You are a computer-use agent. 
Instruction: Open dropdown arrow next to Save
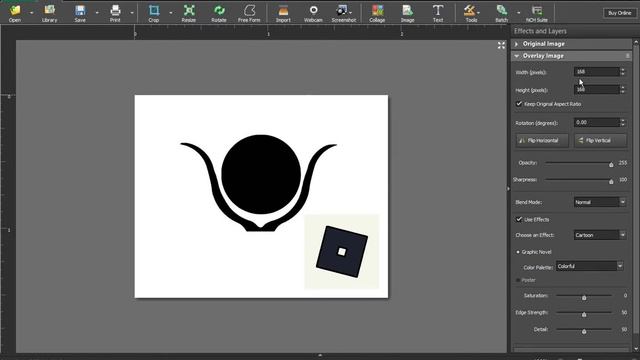coord(97,13)
